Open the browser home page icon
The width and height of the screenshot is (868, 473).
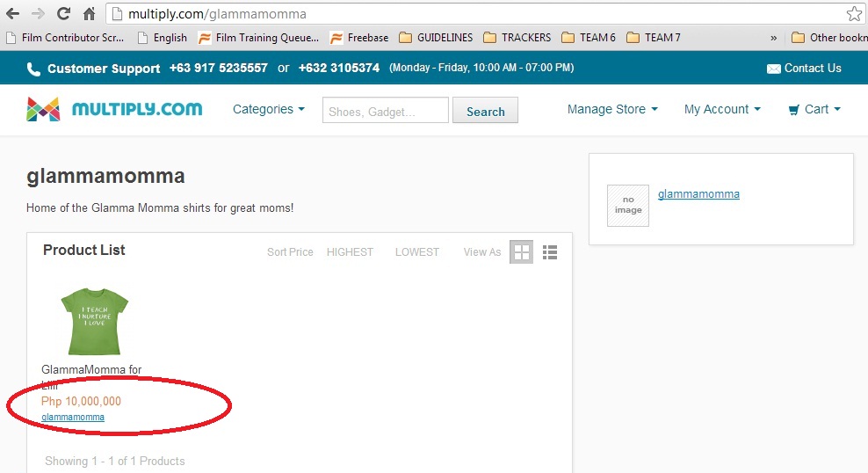pyautogui.click(x=89, y=14)
